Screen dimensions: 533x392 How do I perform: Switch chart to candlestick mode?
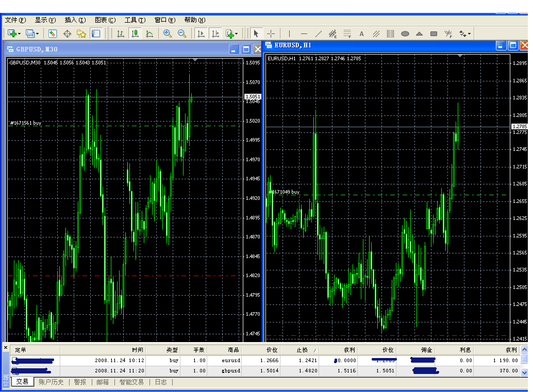[135, 33]
